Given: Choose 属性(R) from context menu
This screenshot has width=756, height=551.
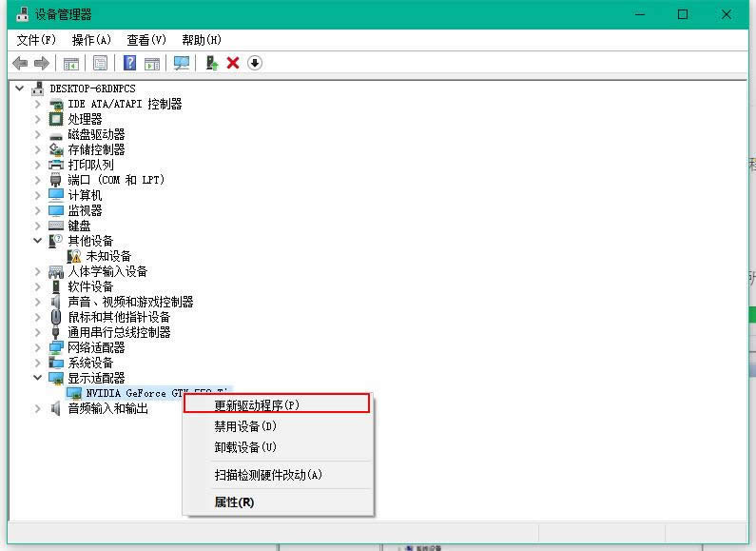Looking at the screenshot, I should coord(278,502).
